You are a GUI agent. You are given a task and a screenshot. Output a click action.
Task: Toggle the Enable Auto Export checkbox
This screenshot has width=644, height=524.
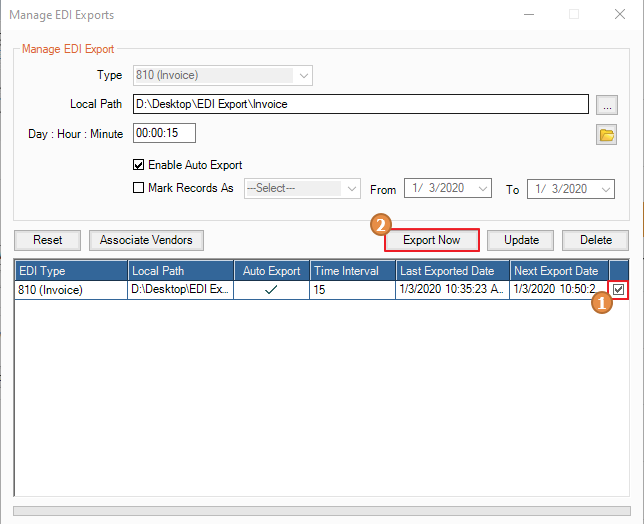pos(139,165)
